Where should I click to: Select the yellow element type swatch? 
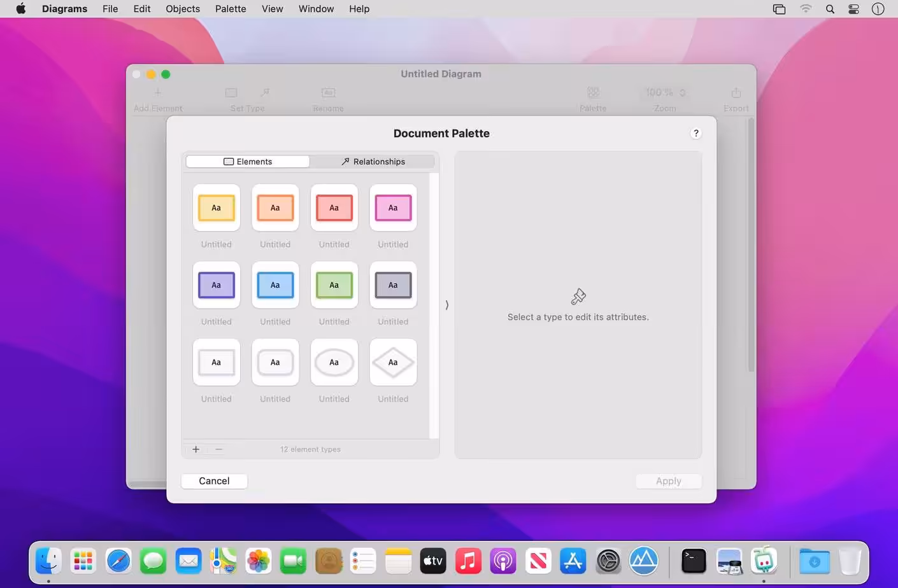coord(217,207)
